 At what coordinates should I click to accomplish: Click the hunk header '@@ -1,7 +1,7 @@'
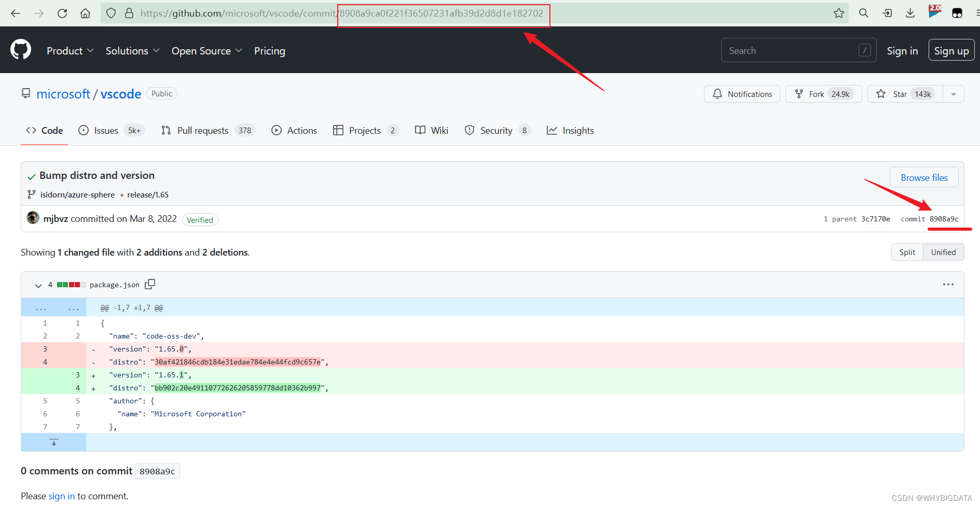pos(132,308)
